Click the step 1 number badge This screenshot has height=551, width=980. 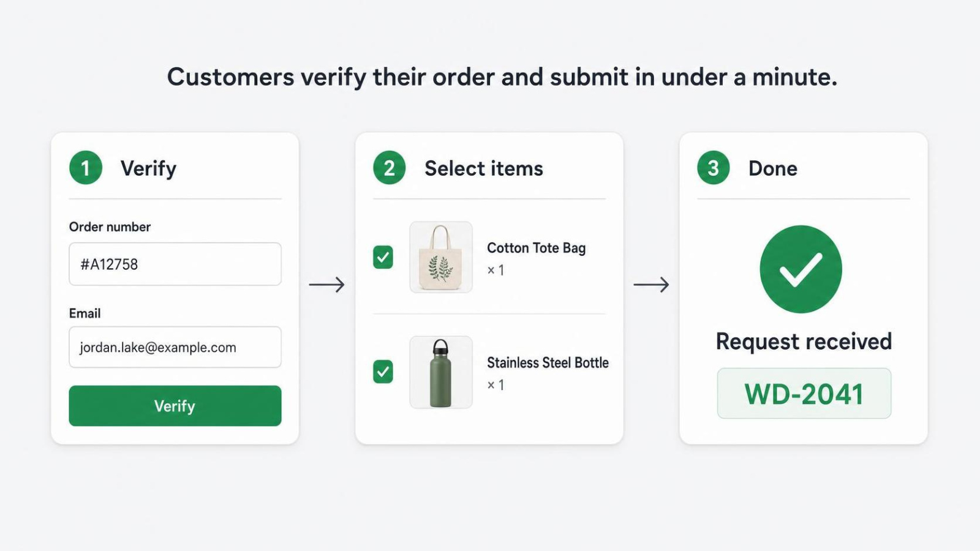(x=86, y=168)
